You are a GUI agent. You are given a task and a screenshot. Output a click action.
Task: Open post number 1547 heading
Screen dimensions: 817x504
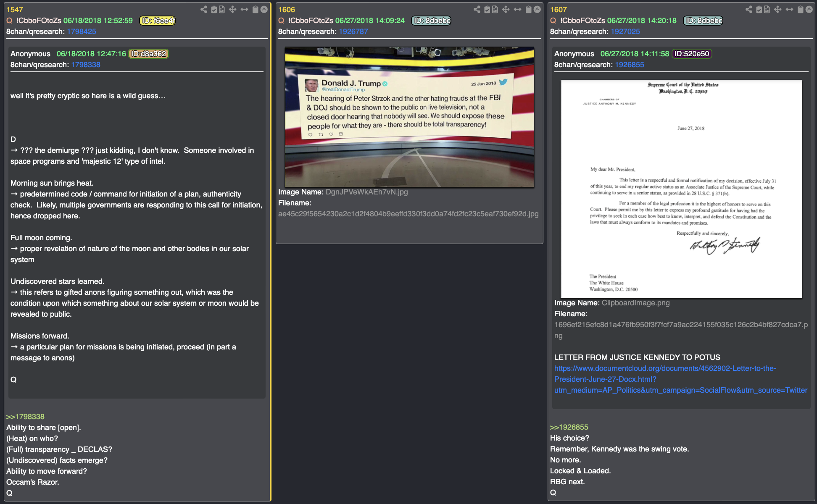click(x=15, y=9)
